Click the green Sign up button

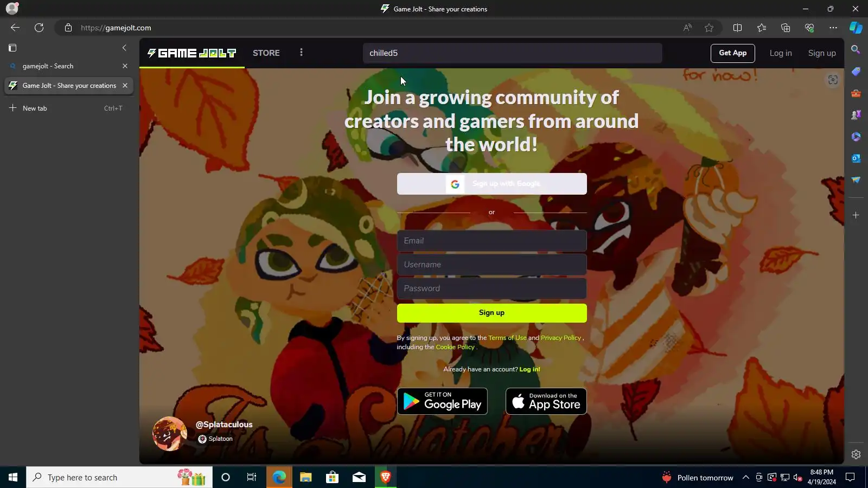click(x=492, y=313)
